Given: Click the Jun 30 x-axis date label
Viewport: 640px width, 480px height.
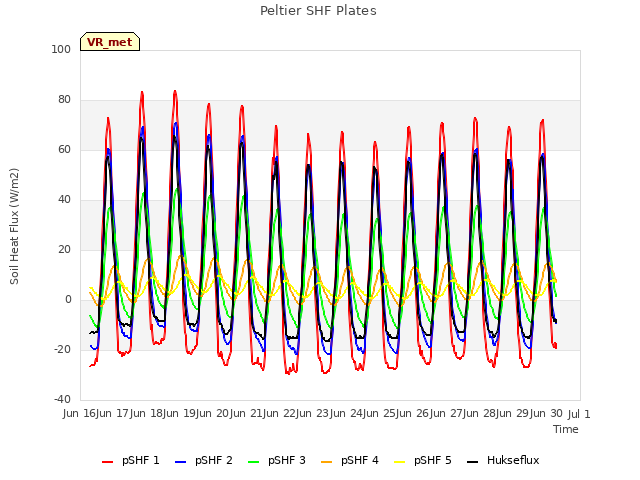Looking at the screenshot, I should pyautogui.click(x=547, y=413).
